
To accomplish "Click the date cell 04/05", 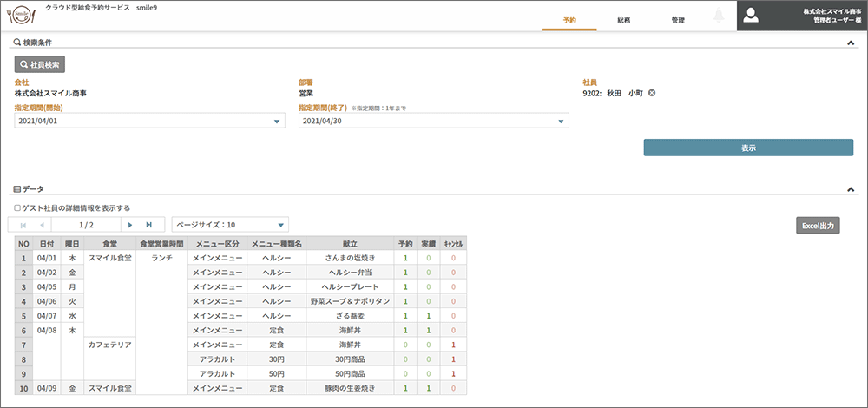I will click(x=47, y=286).
